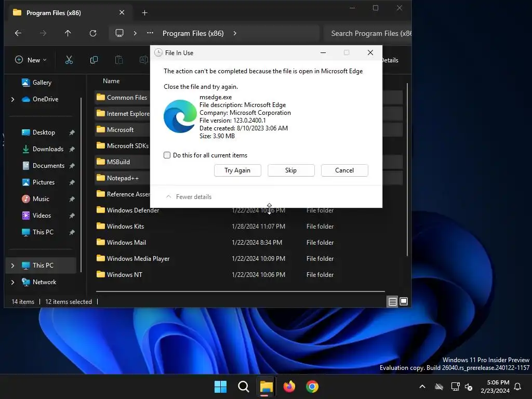Screen dimensions: 532x399
Task: Open clock and date 5:06 PM
Action: coord(495,387)
